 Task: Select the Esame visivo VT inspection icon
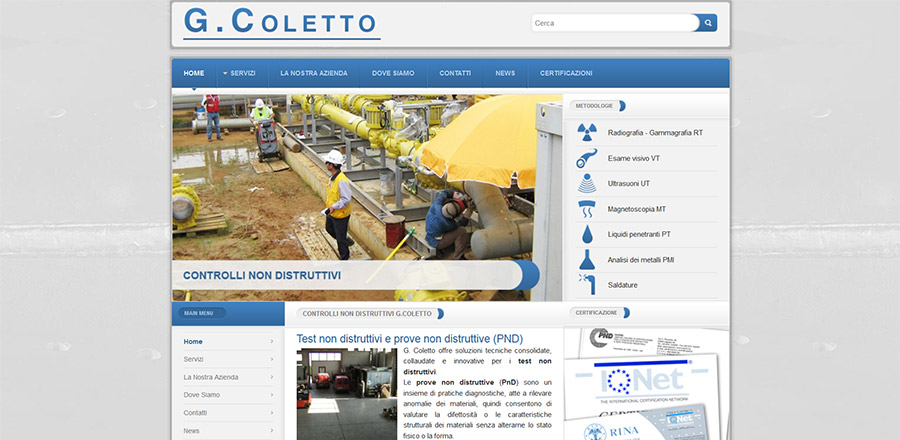587,158
